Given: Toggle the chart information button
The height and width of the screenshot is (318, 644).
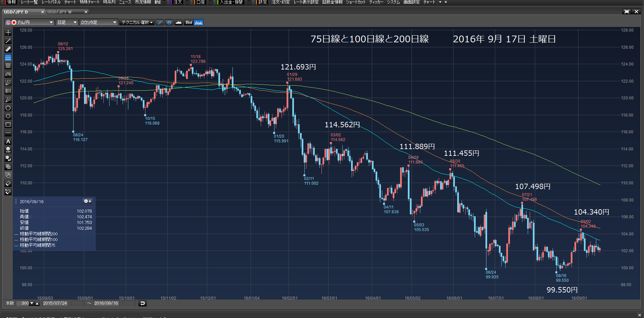Looking at the screenshot, I should pyautogui.click(x=169, y=22).
